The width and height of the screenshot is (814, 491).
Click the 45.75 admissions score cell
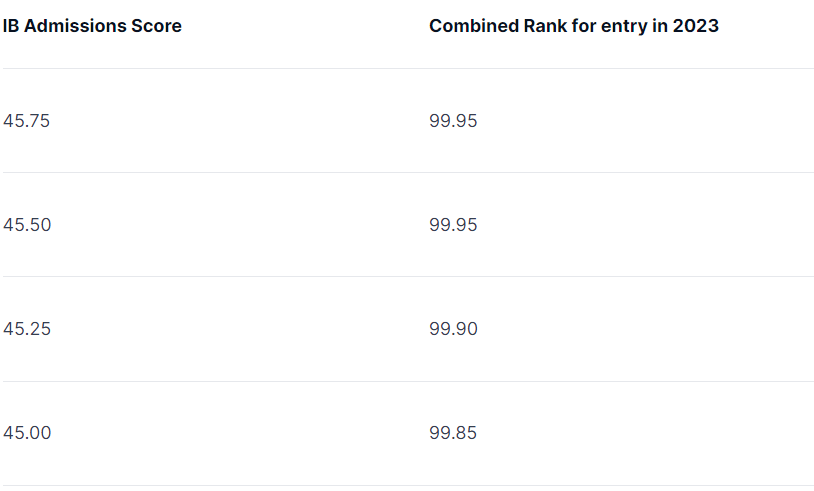(27, 121)
